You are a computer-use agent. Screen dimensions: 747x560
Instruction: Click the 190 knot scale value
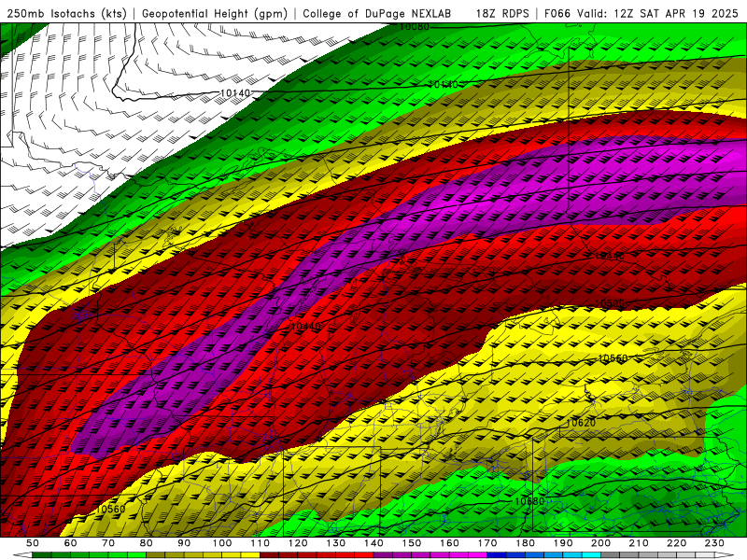[563, 543]
